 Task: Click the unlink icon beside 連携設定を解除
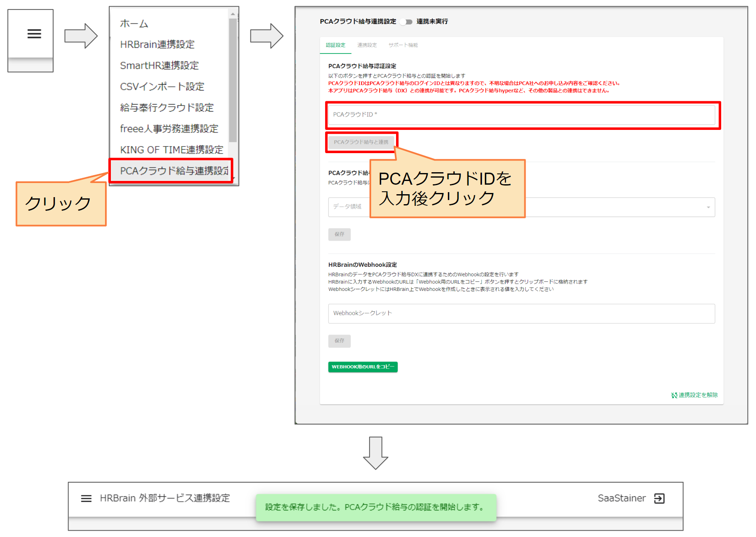point(674,395)
